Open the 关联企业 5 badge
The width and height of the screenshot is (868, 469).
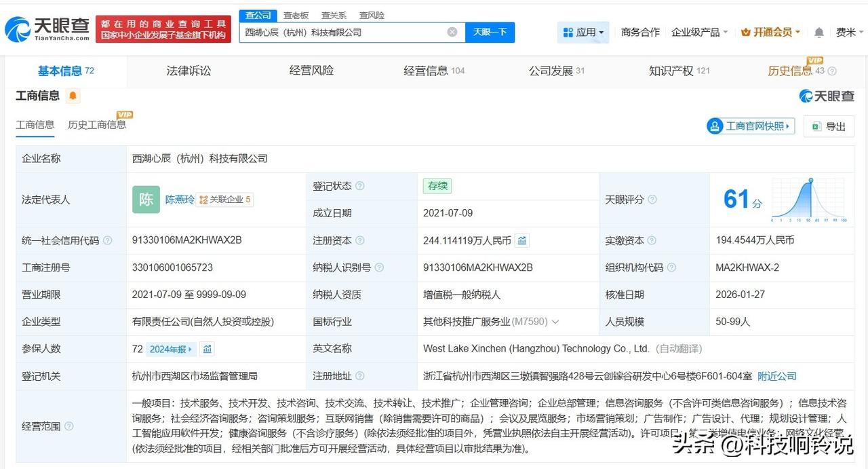click(x=225, y=200)
